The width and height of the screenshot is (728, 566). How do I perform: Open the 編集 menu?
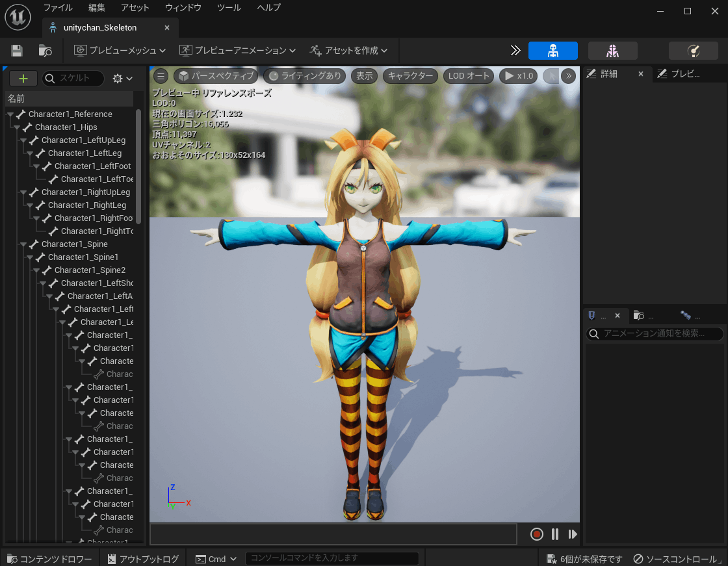pos(97,8)
